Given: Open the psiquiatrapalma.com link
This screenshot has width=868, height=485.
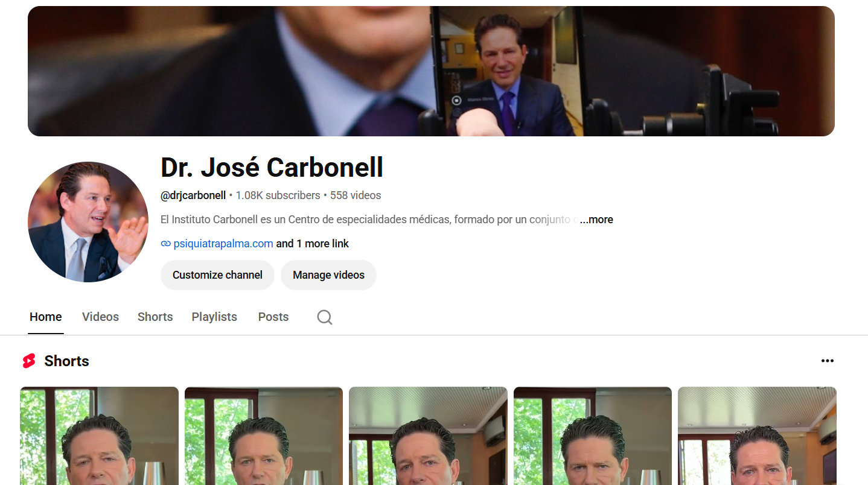Looking at the screenshot, I should [x=223, y=244].
